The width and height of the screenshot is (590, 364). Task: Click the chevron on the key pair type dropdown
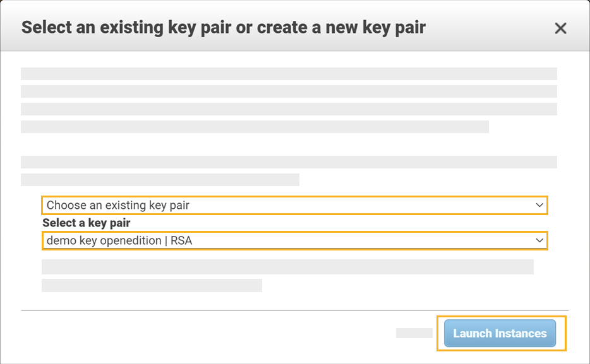coord(539,205)
